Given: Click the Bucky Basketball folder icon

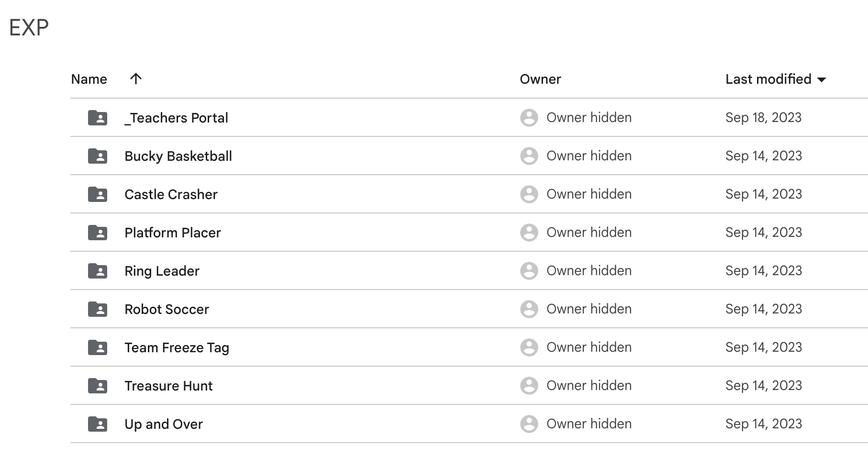Looking at the screenshot, I should pos(97,156).
